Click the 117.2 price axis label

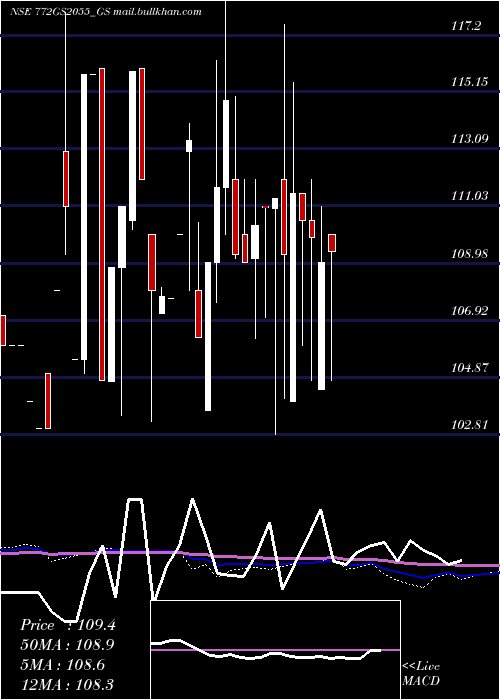467,26
